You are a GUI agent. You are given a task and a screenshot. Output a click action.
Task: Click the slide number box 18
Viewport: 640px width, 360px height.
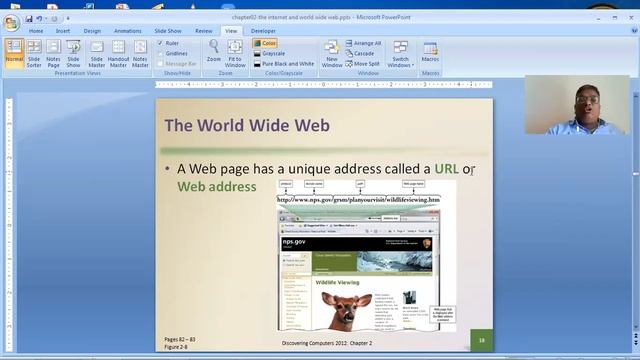[x=482, y=340]
